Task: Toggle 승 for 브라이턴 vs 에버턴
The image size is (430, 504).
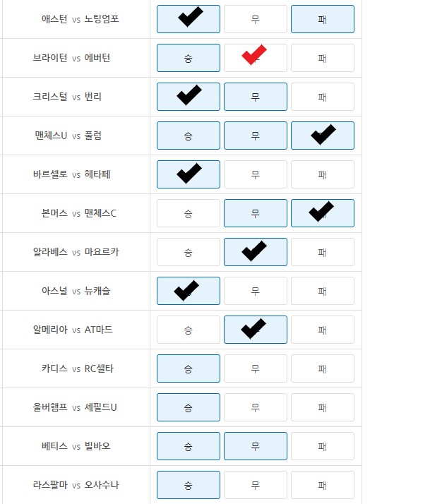Action: click(x=188, y=58)
